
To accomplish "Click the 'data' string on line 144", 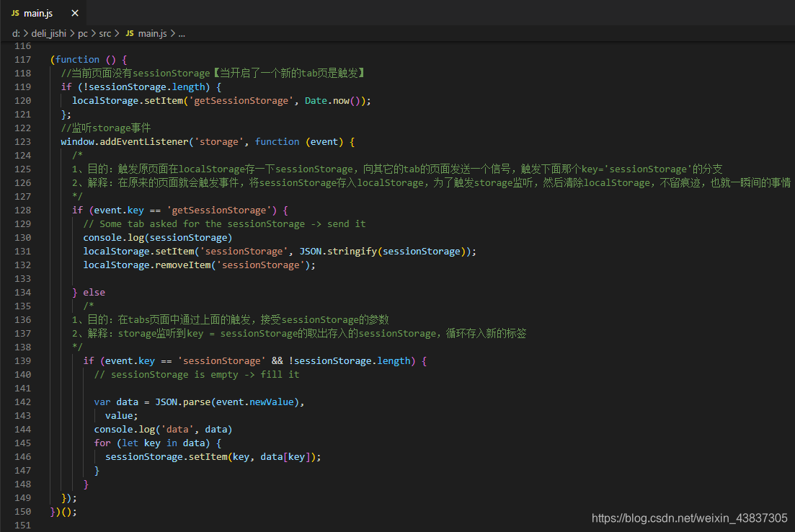I will (177, 429).
